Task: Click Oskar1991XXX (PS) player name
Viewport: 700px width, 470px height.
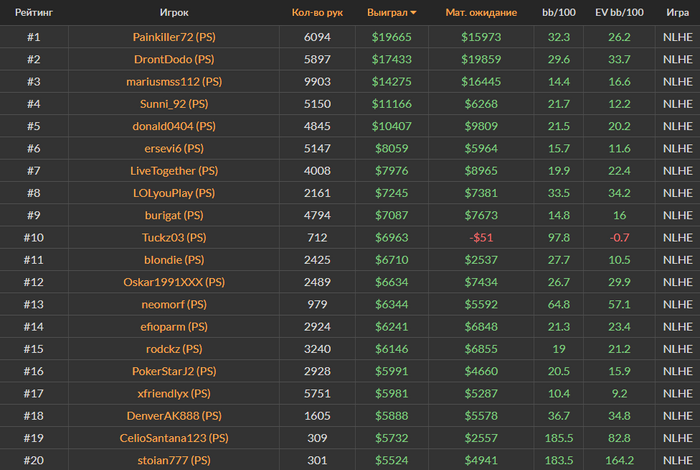Action: [174, 282]
